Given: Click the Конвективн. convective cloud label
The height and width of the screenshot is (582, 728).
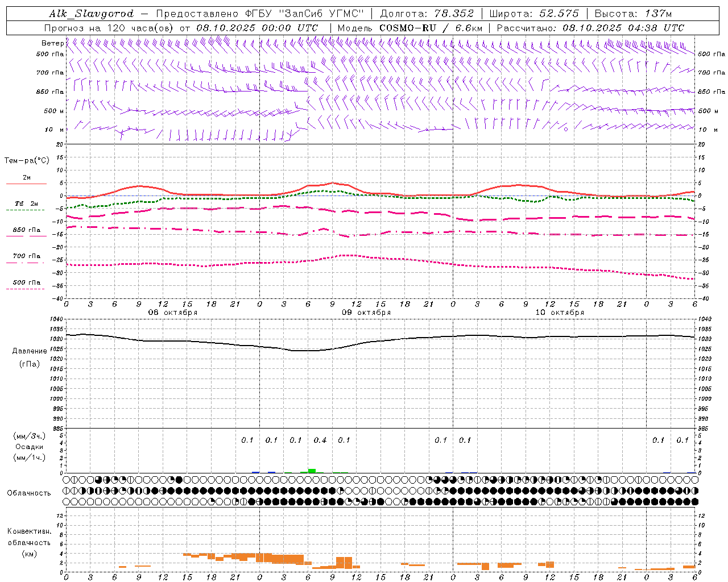Looking at the screenshot, I should click(29, 531).
